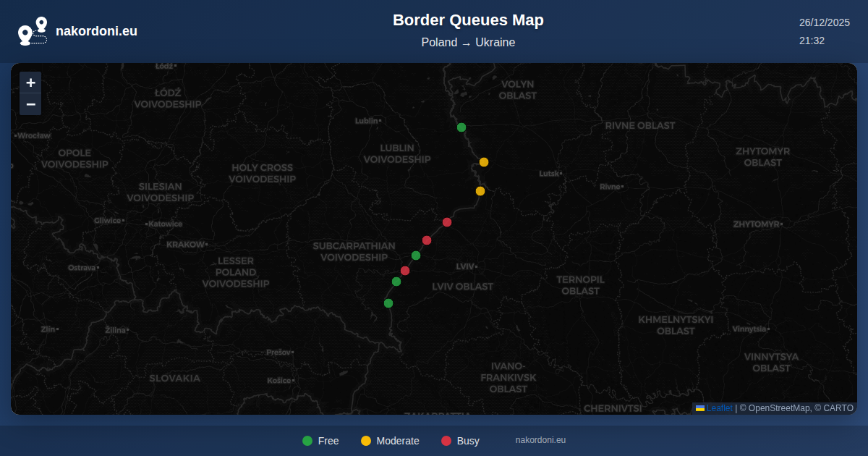
Task: Click the nakordoni.eu header site name
Action: click(x=96, y=31)
